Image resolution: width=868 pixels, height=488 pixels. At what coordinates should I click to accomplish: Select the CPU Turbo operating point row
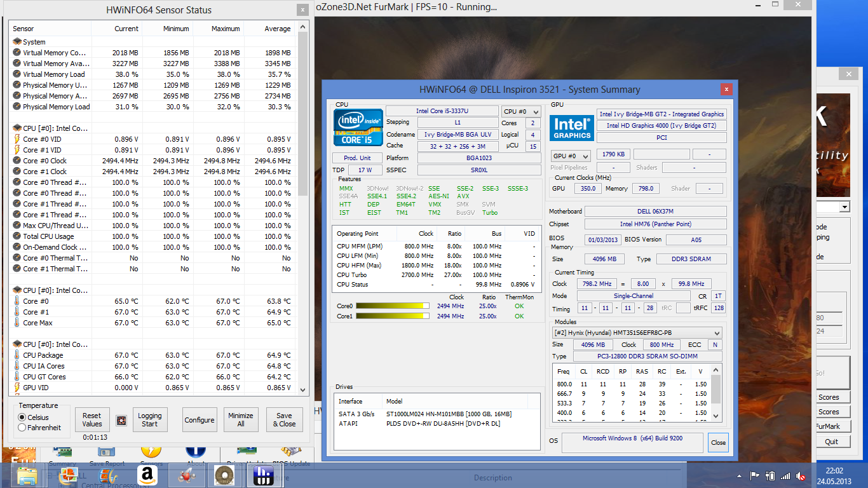[436, 275]
